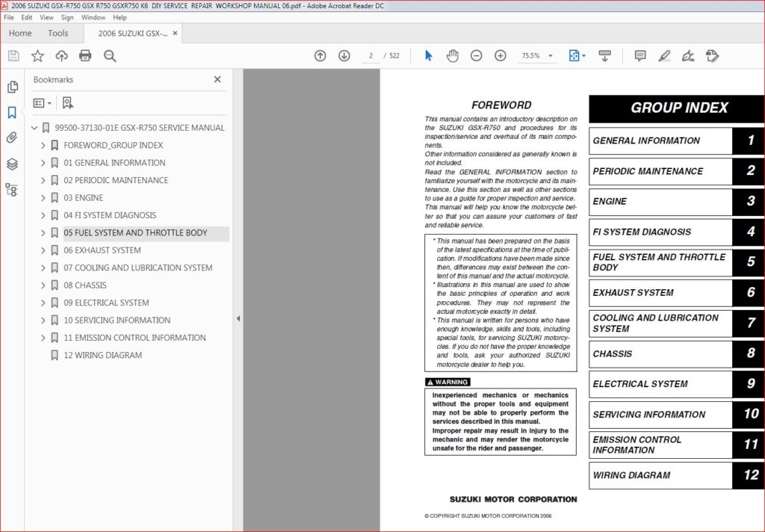Open the Sign menu

(x=66, y=17)
